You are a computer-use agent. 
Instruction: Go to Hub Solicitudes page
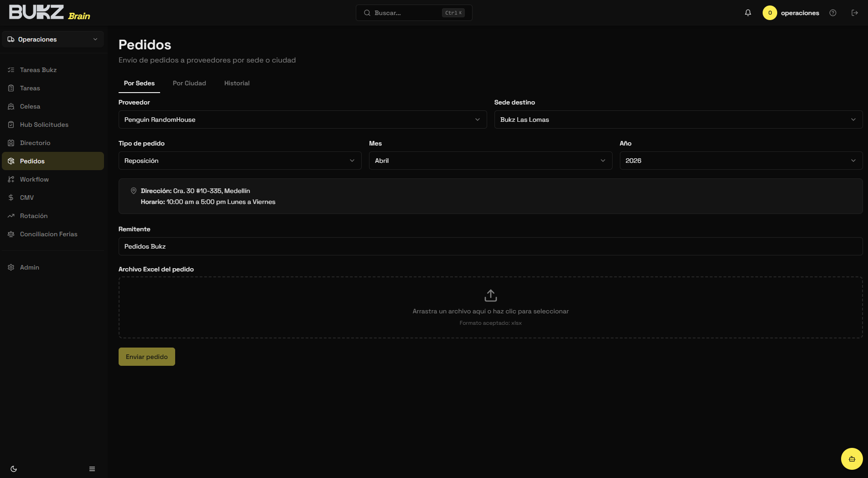coord(53,125)
